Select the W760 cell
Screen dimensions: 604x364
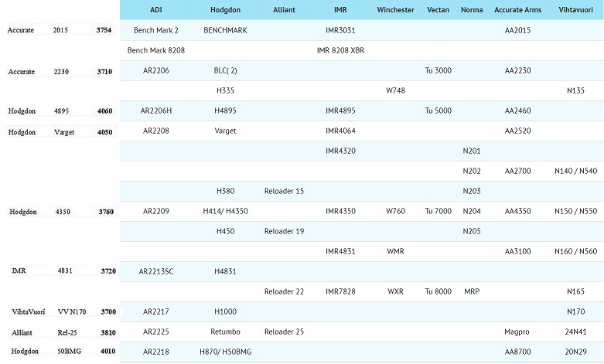tap(396, 211)
